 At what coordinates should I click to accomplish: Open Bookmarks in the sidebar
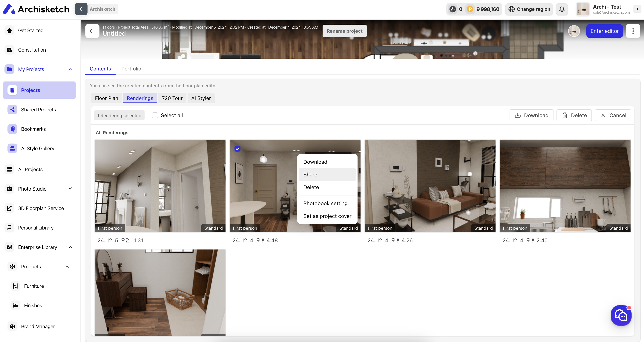click(x=33, y=129)
